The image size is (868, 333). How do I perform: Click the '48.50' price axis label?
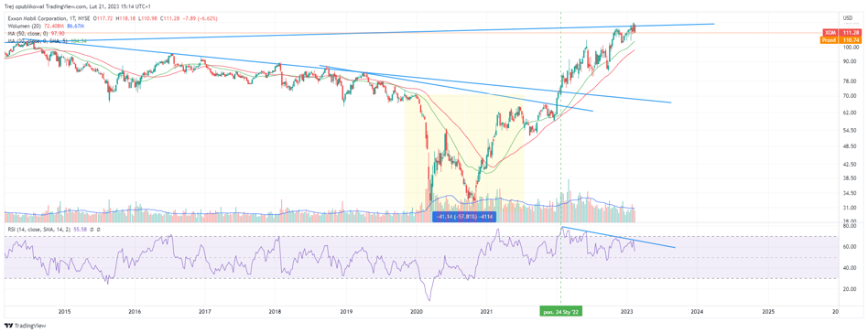pos(849,146)
